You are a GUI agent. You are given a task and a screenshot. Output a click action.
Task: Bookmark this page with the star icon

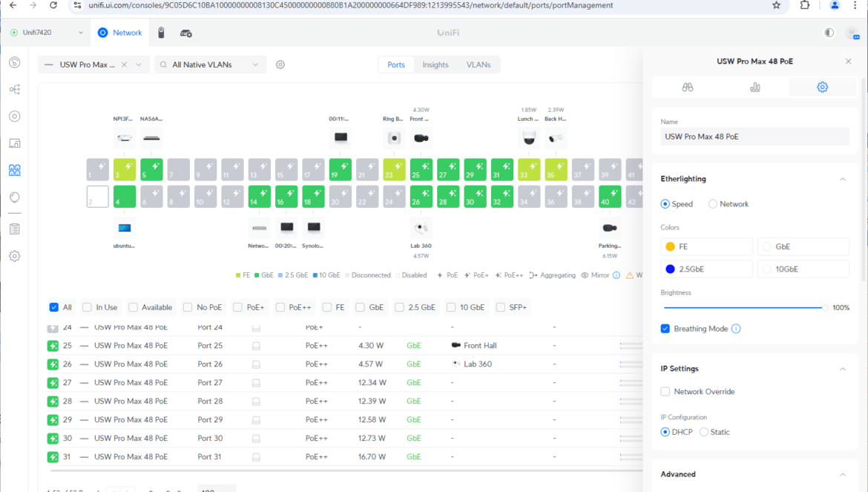[777, 5]
